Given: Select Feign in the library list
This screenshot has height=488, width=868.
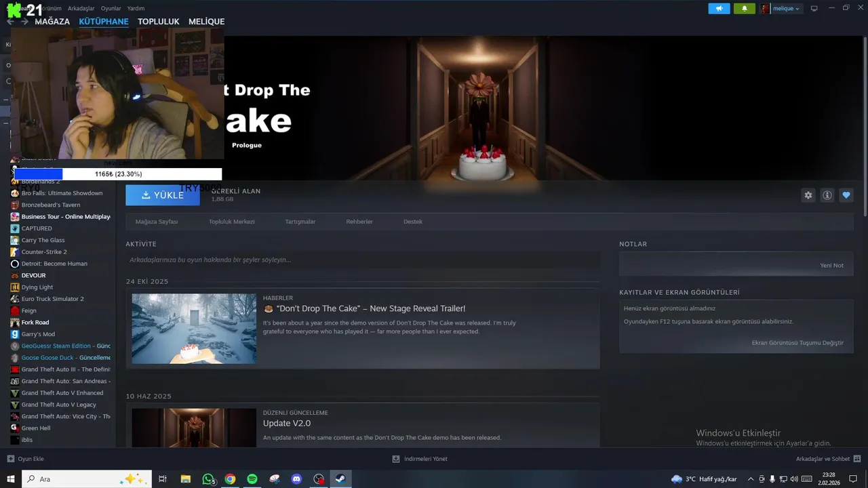Looking at the screenshot, I should tap(29, 310).
